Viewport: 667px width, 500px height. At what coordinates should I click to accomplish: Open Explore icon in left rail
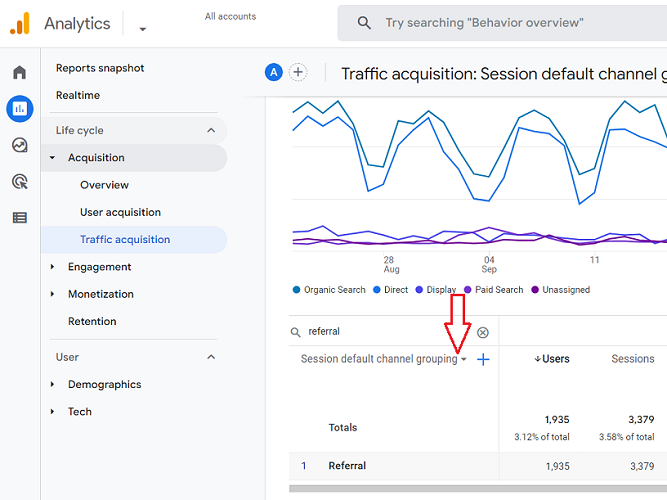tap(20, 145)
